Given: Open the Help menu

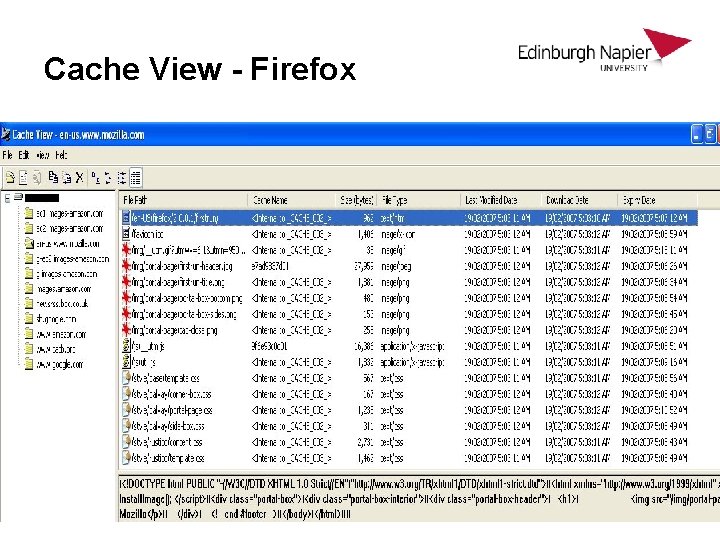Looking at the screenshot, I should [61, 155].
